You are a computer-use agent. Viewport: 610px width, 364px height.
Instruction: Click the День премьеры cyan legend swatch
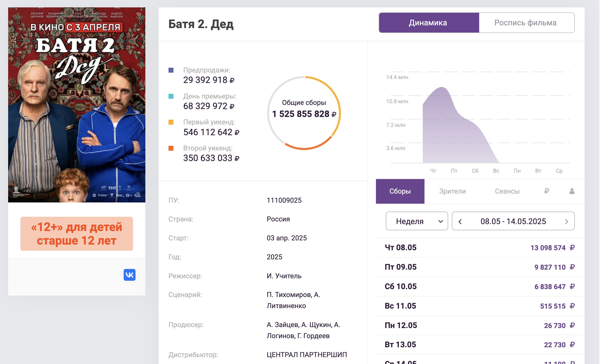coord(171,96)
